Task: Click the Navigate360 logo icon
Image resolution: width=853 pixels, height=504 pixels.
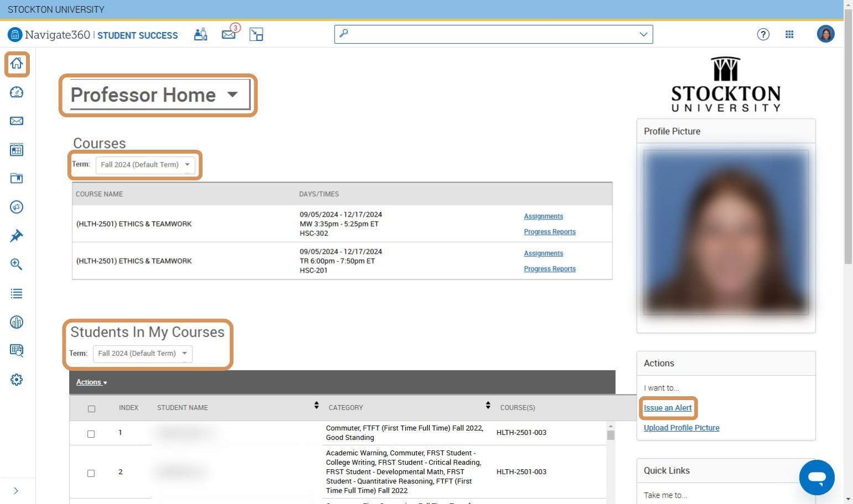Action: 15,34
